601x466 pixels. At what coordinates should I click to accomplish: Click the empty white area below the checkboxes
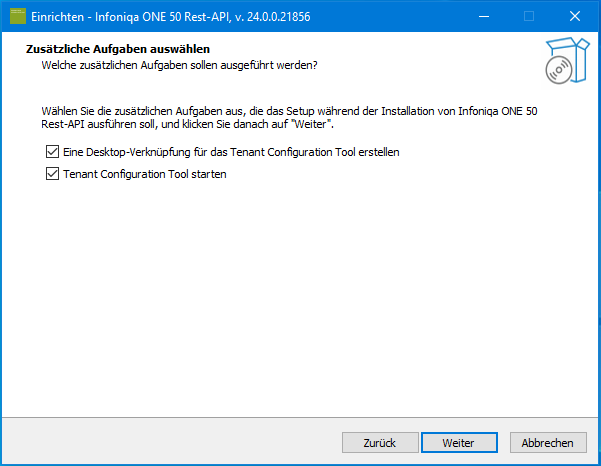pyautogui.click(x=300, y=299)
